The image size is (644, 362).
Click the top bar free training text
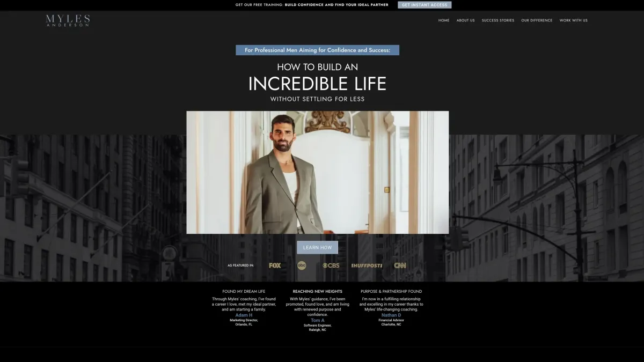(x=312, y=5)
